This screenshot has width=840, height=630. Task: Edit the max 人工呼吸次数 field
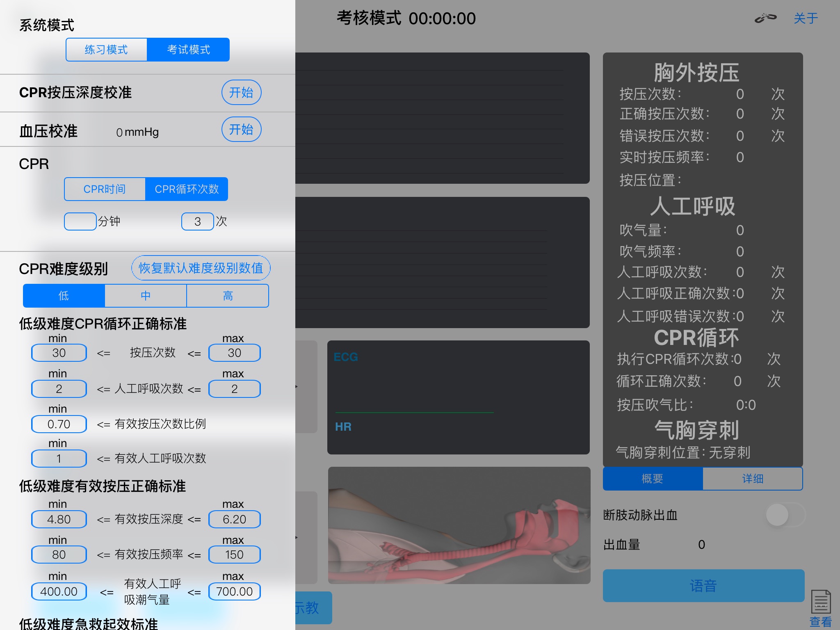[235, 389]
